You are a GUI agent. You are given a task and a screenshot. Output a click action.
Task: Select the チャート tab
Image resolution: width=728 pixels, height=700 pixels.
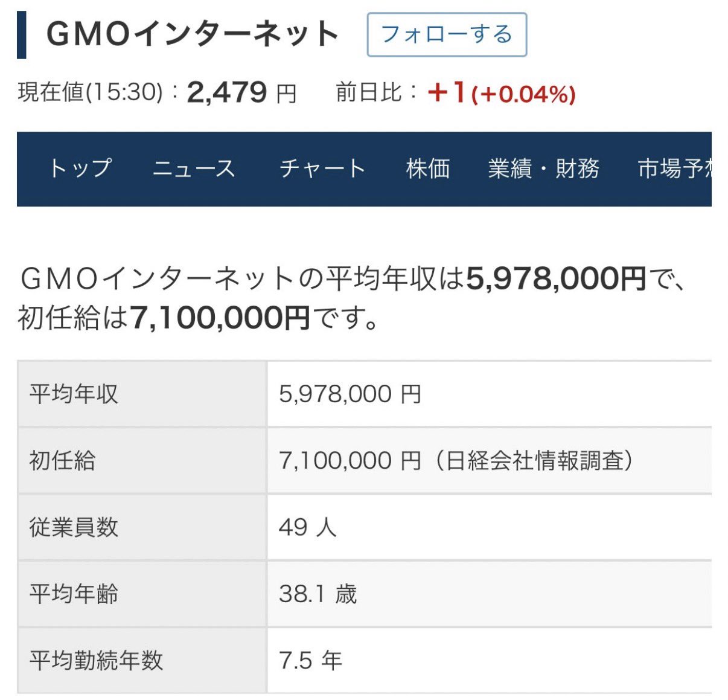pos(322,169)
